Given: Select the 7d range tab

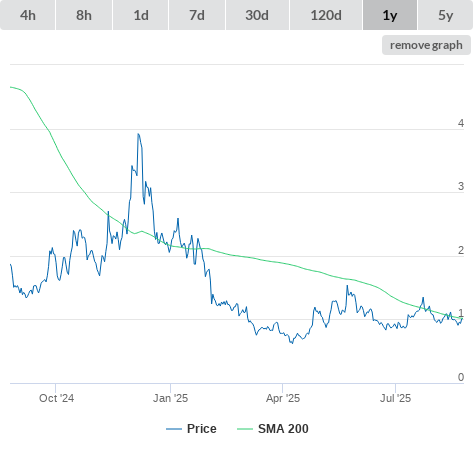Looking at the screenshot, I should pyautogui.click(x=197, y=15).
